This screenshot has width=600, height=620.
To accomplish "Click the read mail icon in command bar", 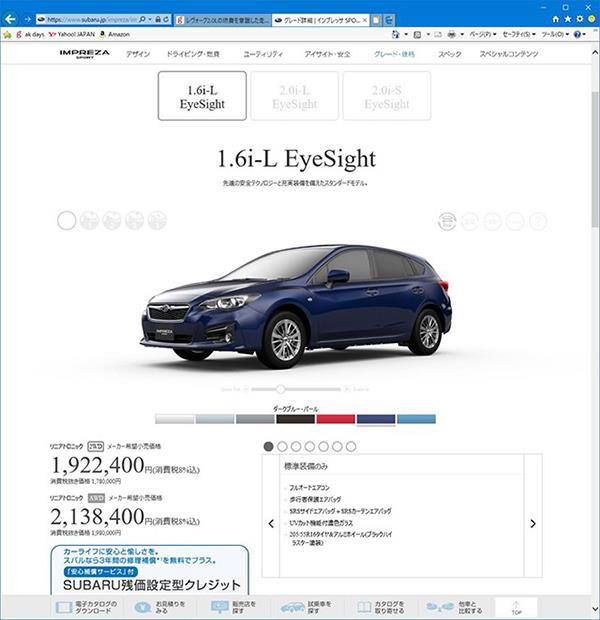I will pyautogui.click(x=438, y=34).
